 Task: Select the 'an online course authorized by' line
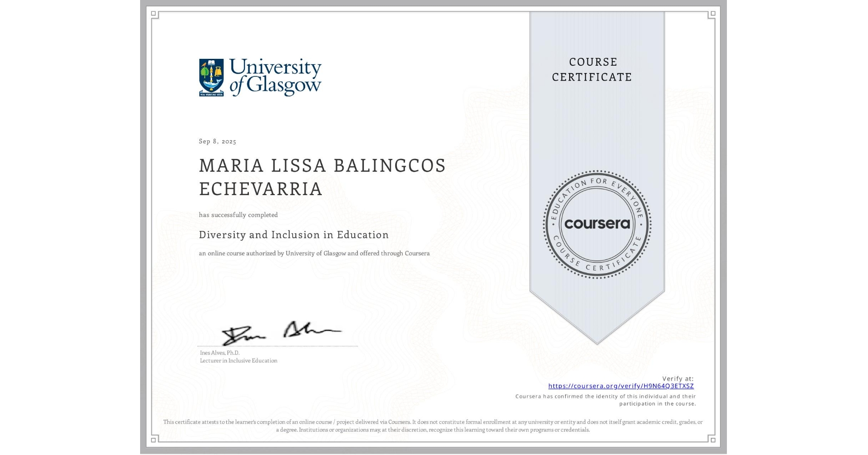click(x=314, y=253)
